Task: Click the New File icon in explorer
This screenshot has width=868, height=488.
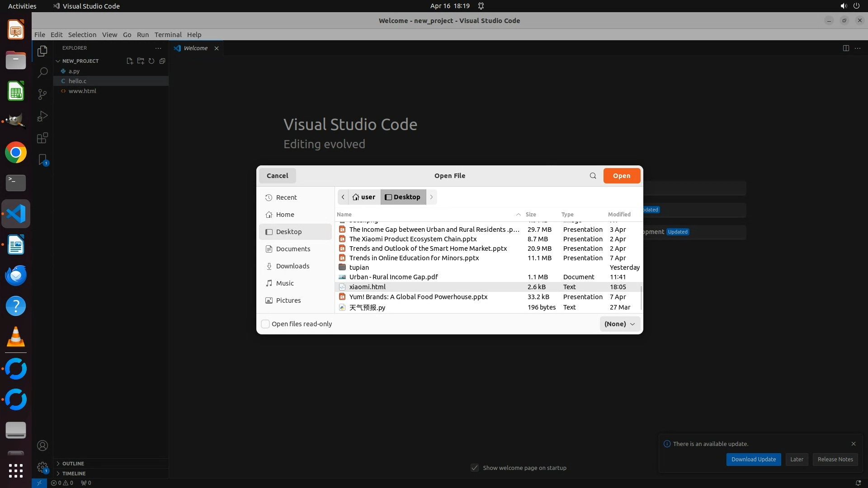Action: [130, 61]
